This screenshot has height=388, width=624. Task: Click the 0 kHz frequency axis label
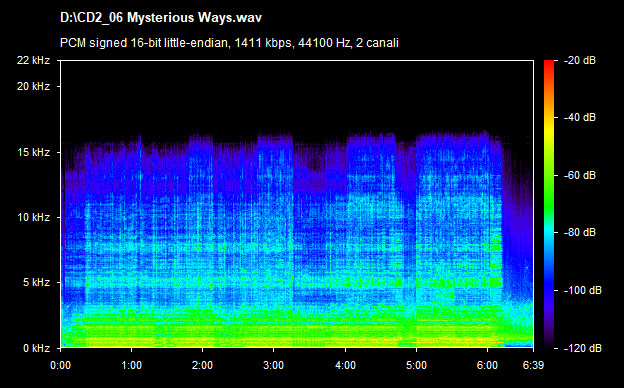tap(36, 348)
